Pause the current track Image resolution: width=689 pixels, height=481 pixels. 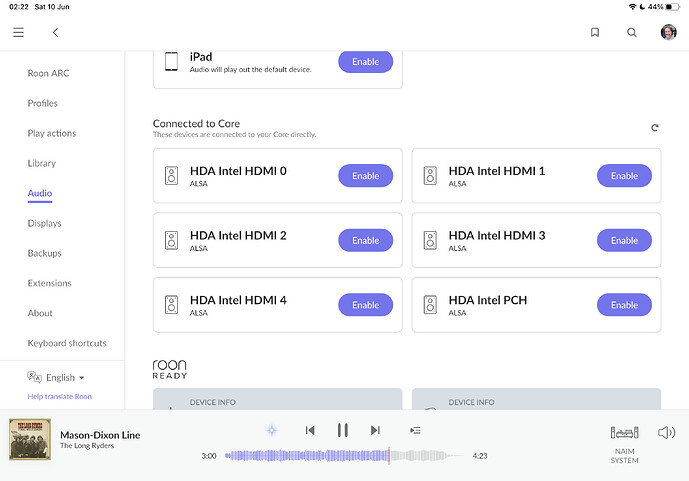coord(342,430)
